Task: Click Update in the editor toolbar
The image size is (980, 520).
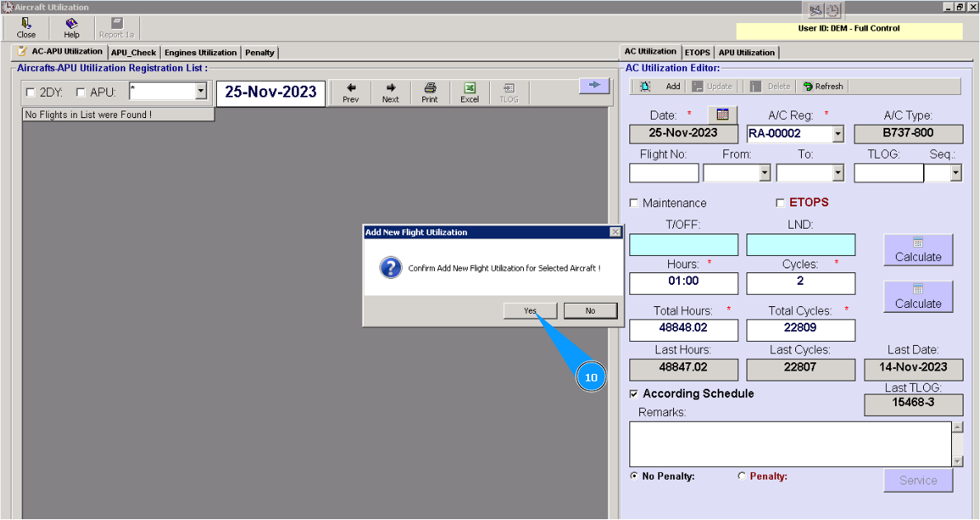Action: click(713, 86)
